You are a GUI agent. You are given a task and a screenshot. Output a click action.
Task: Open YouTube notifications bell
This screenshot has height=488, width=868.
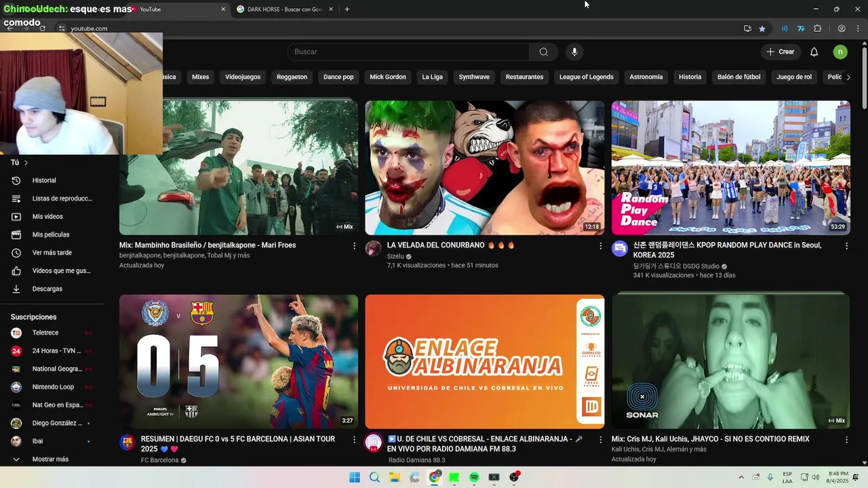[814, 52]
